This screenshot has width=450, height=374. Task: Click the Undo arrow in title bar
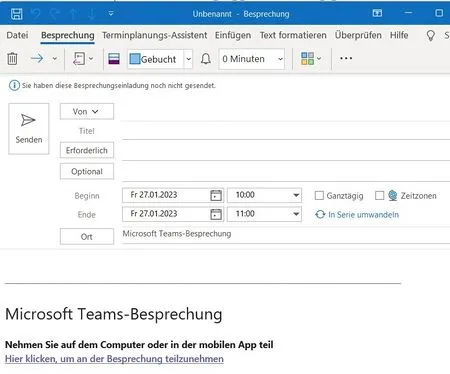point(36,14)
